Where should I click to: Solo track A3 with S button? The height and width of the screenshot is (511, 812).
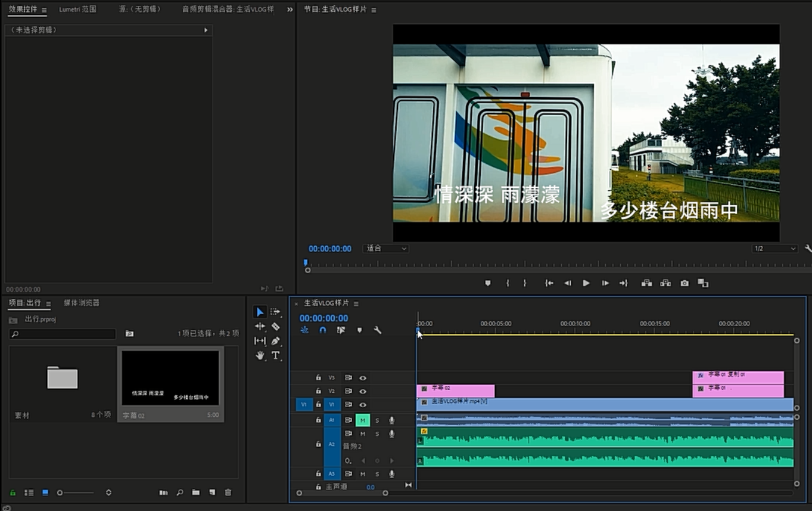pyautogui.click(x=377, y=474)
